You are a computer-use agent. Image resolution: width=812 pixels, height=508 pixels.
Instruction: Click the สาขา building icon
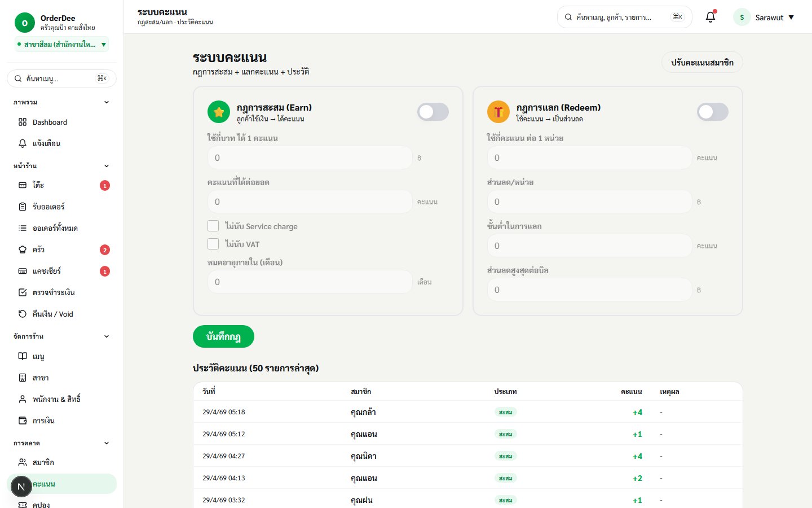23,378
